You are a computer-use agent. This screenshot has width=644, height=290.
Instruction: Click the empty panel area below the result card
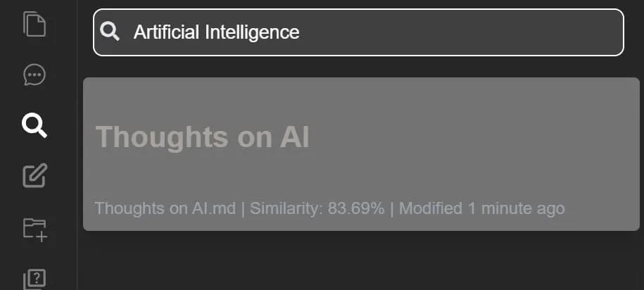pyautogui.click(x=361, y=261)
